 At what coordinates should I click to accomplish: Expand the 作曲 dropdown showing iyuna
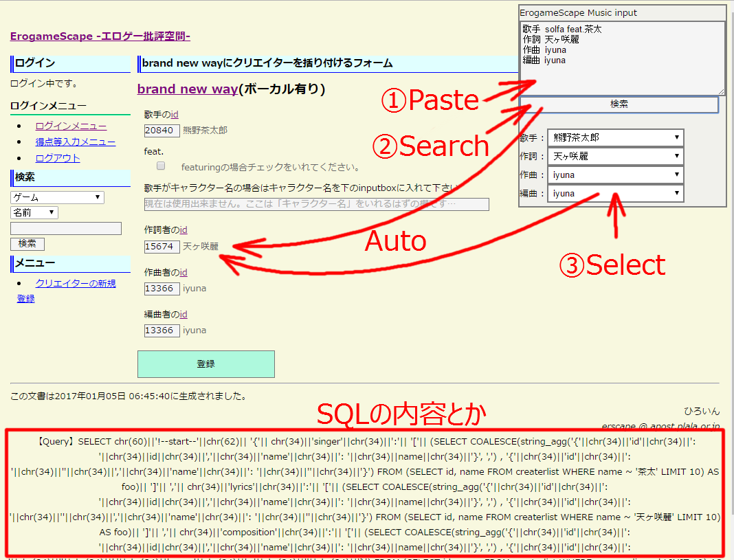click(x=615, y=175)
